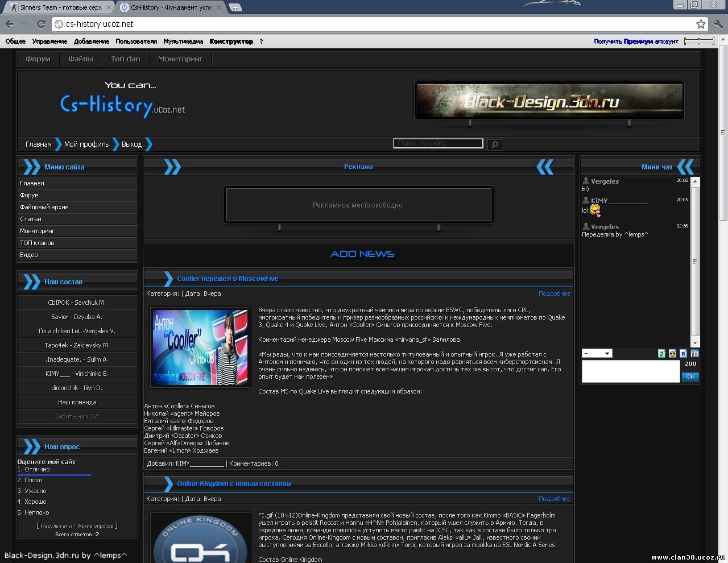Open Статьи in site menu

77,219
